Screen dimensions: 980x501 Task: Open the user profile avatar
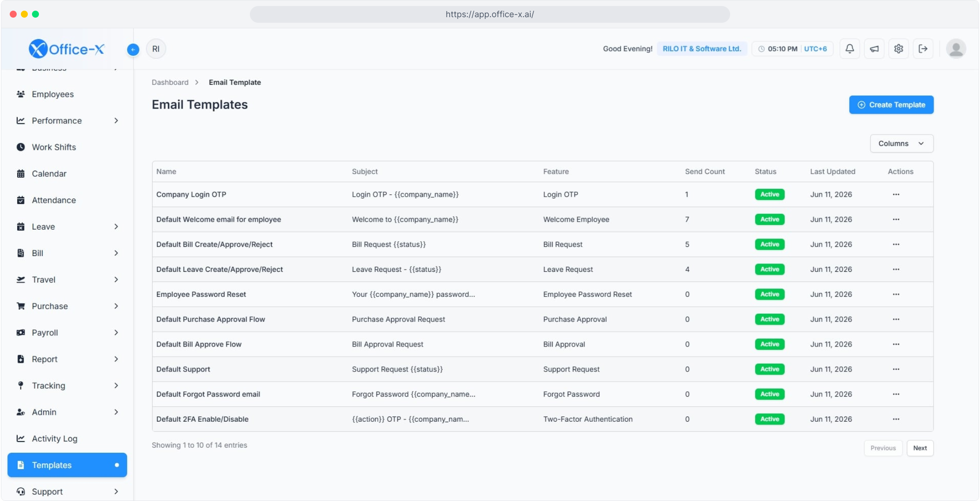(956, 49)
